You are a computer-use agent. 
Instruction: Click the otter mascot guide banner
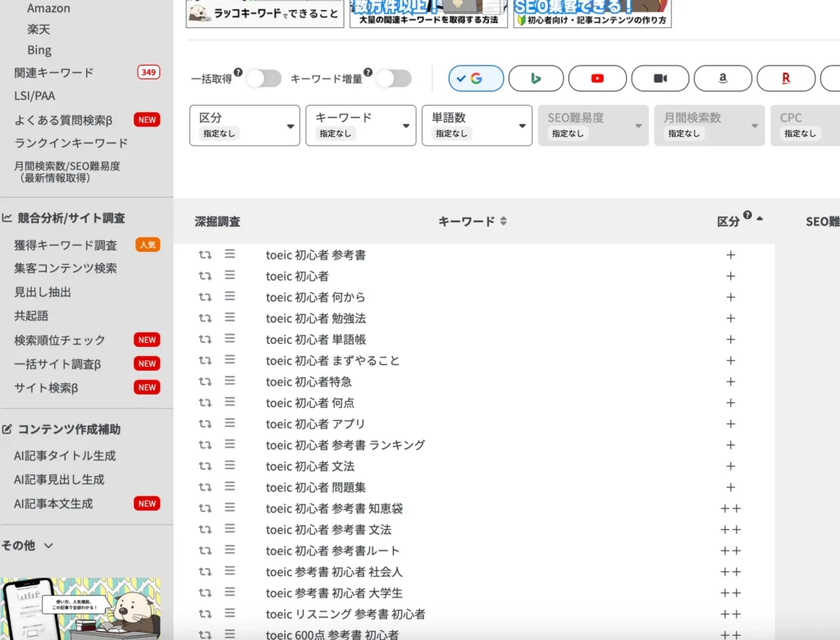[x=86, y=606]
